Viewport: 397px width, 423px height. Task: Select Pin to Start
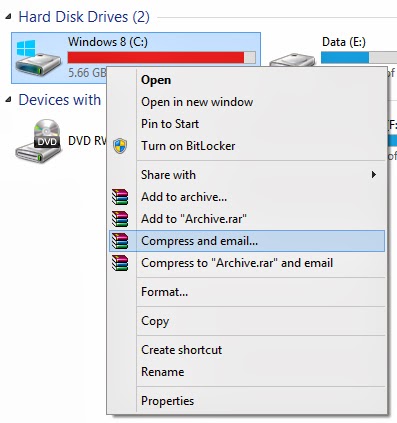point(170,124)
